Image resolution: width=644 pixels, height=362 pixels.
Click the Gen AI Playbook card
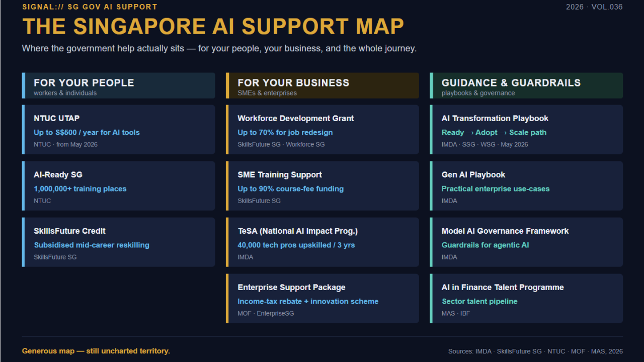[526, 186]
